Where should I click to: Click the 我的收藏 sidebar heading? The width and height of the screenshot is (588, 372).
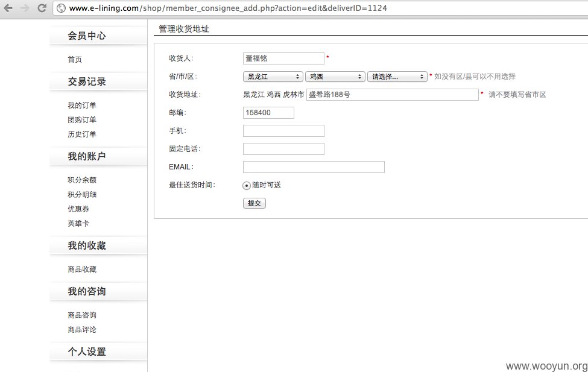pos(87,245)
